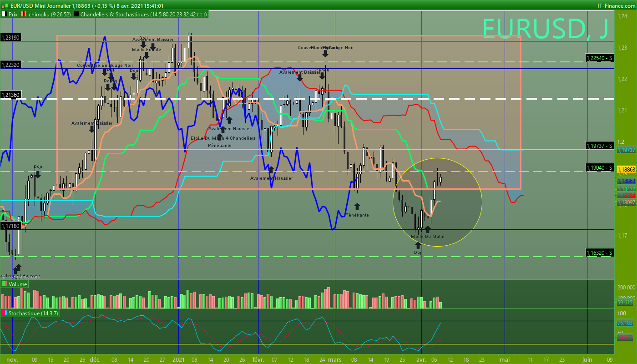Select the 1,19040 - S level label
This screenshot has height=364, width=637.
tap(600, 167)
